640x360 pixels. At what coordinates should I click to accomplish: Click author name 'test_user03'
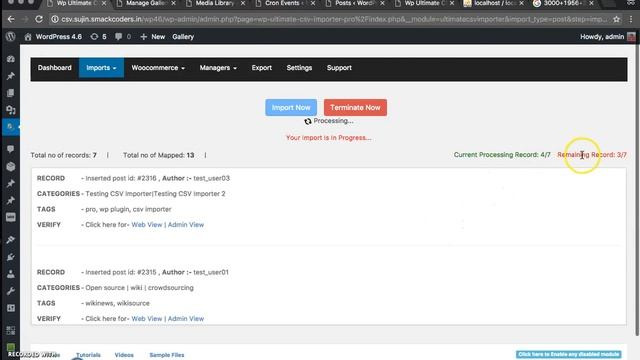pyautogui.click(x=211, y=178)
